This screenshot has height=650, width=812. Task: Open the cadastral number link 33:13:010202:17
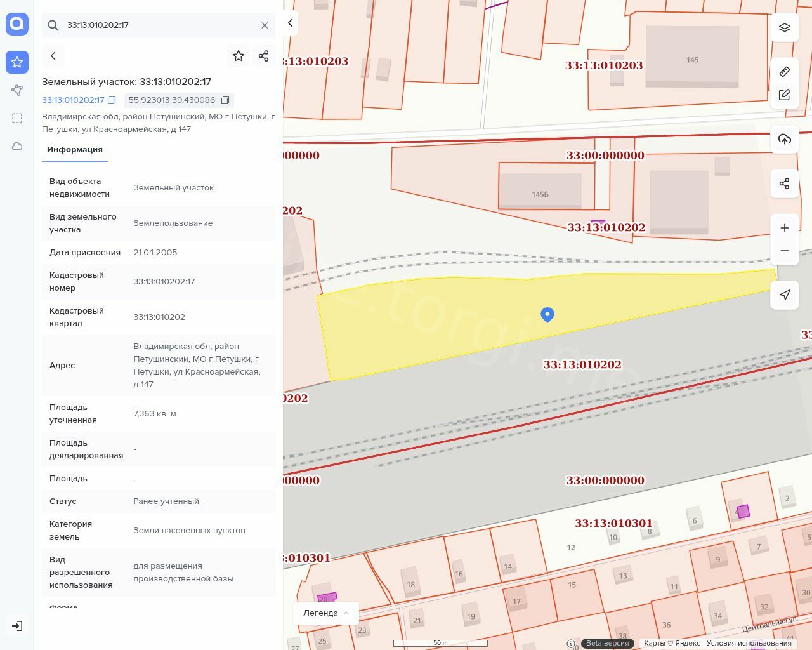coord(73,100)
